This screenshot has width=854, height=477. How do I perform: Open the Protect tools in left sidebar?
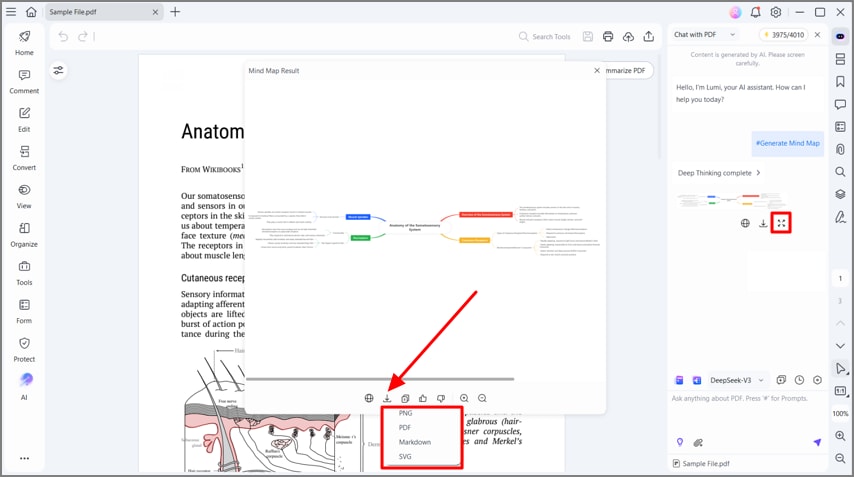point(24,350)
